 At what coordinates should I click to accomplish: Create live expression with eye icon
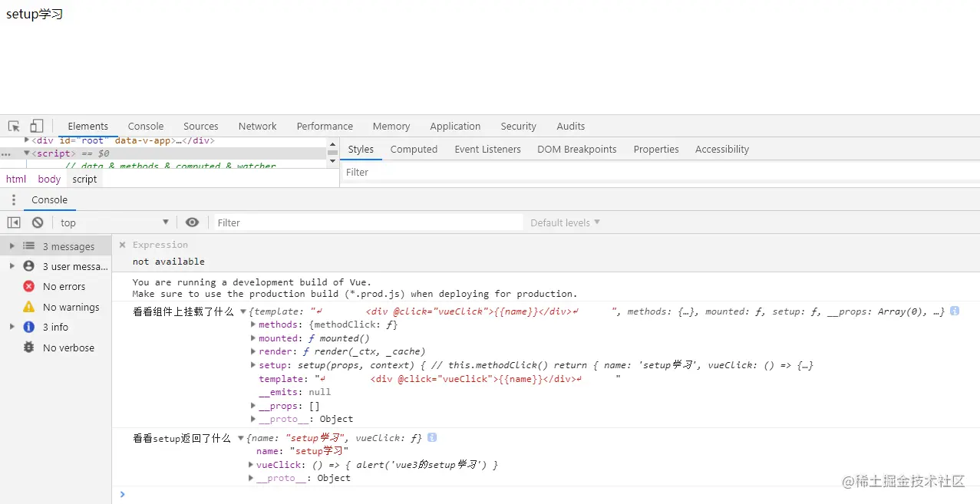tap(192, 222)
